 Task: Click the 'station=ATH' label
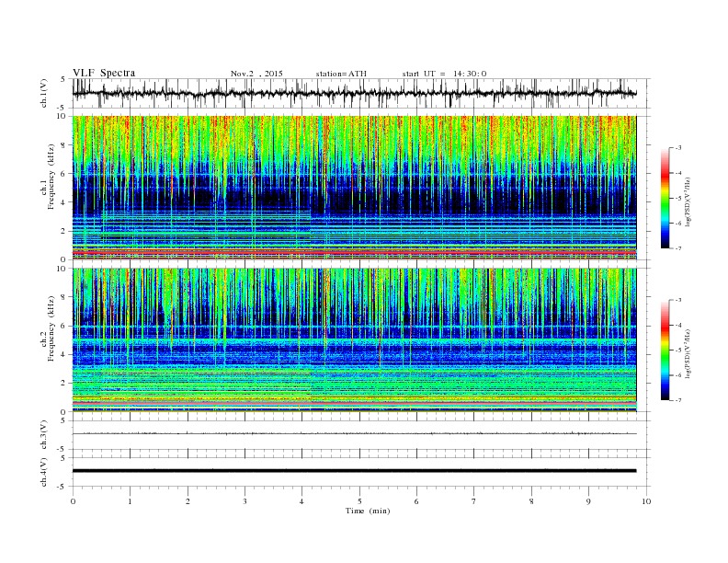tap(341, 74)
